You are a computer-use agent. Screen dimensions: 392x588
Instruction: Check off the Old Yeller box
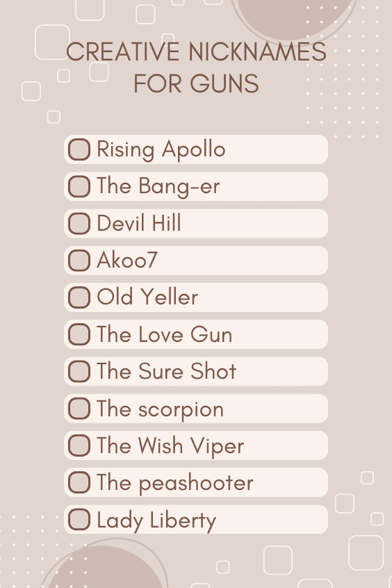coord(79,297)
